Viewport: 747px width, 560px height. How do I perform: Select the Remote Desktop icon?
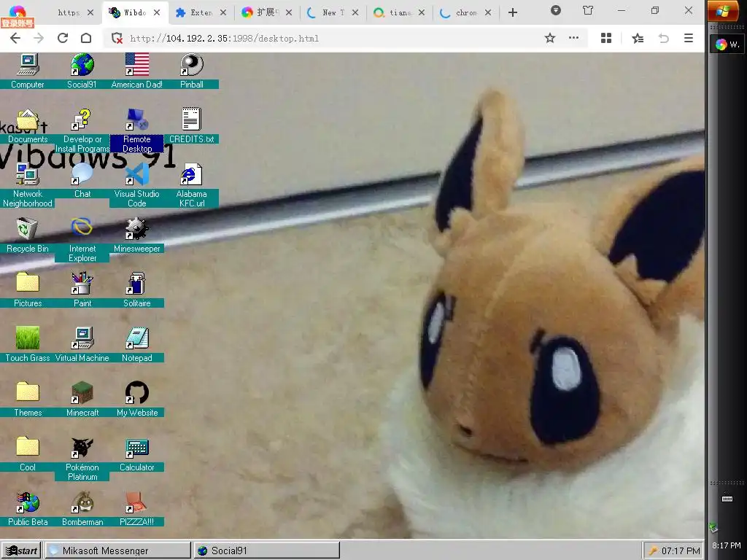(x=136, y=130)
